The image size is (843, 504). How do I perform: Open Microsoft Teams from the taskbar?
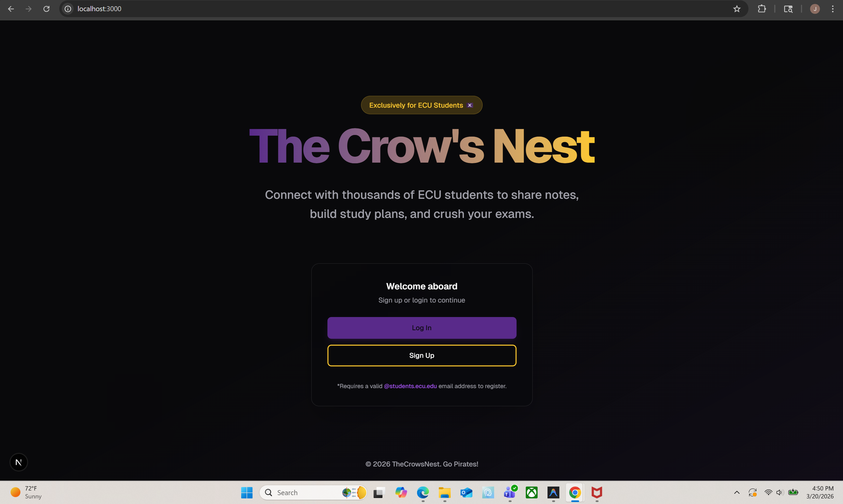click(510, 492)
